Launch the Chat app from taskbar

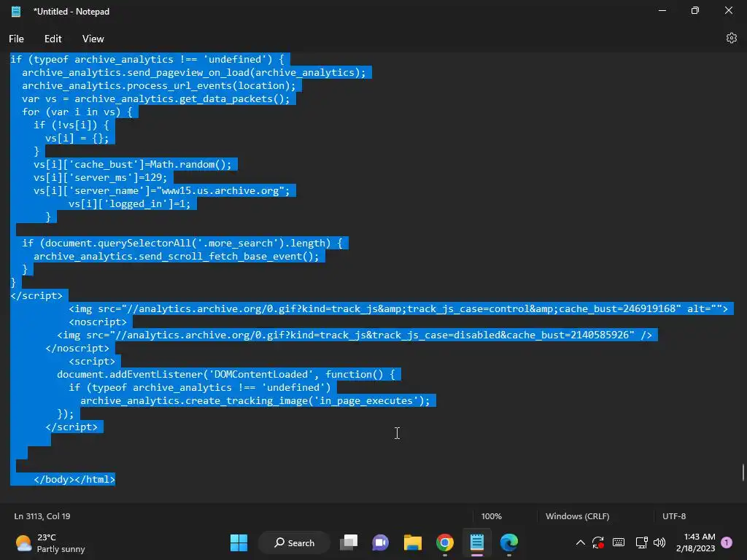tap(380, 542)
